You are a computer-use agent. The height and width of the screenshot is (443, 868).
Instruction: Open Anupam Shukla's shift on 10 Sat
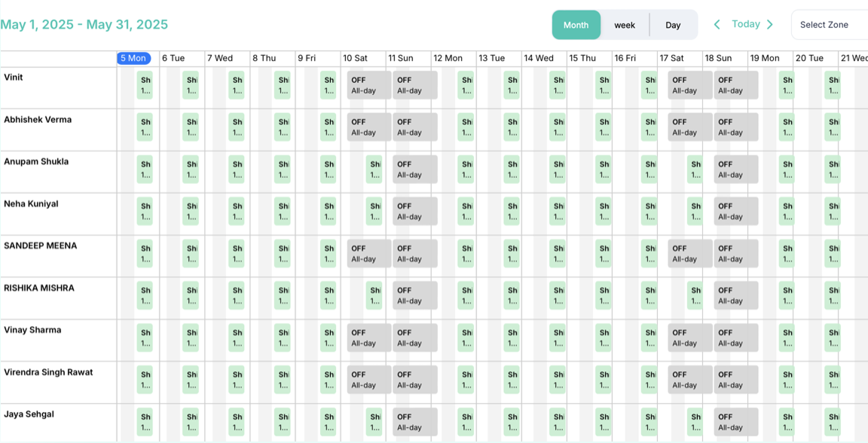point(374,170)
